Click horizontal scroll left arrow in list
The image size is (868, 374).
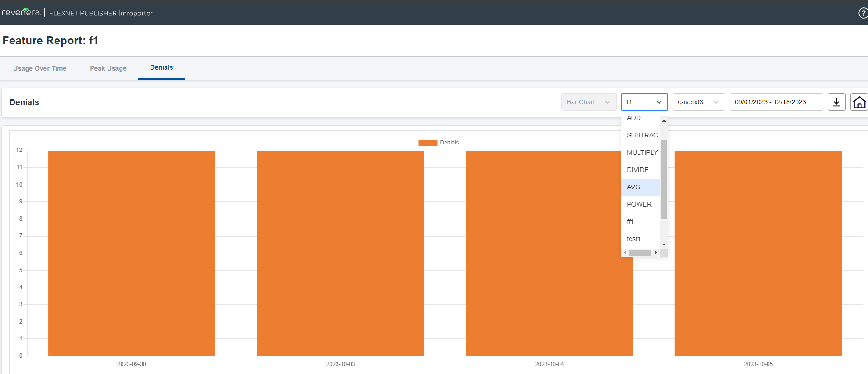click(x=625, y=252)
